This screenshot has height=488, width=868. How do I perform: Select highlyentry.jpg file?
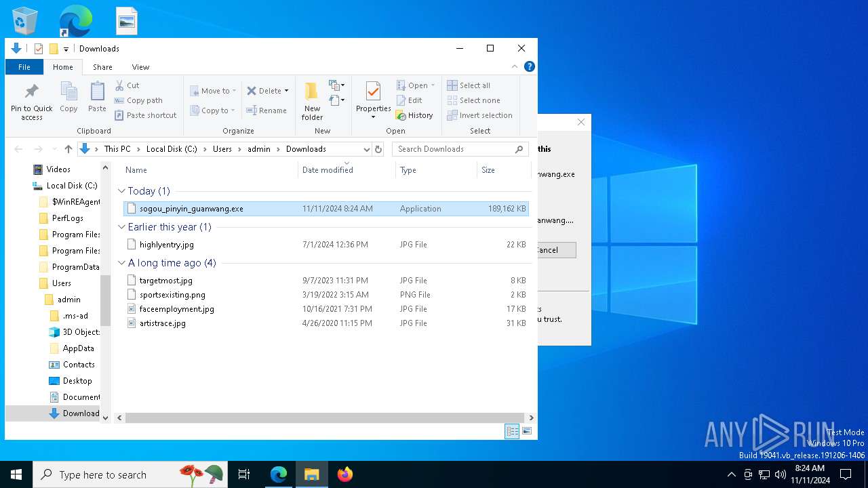[326, 245]
